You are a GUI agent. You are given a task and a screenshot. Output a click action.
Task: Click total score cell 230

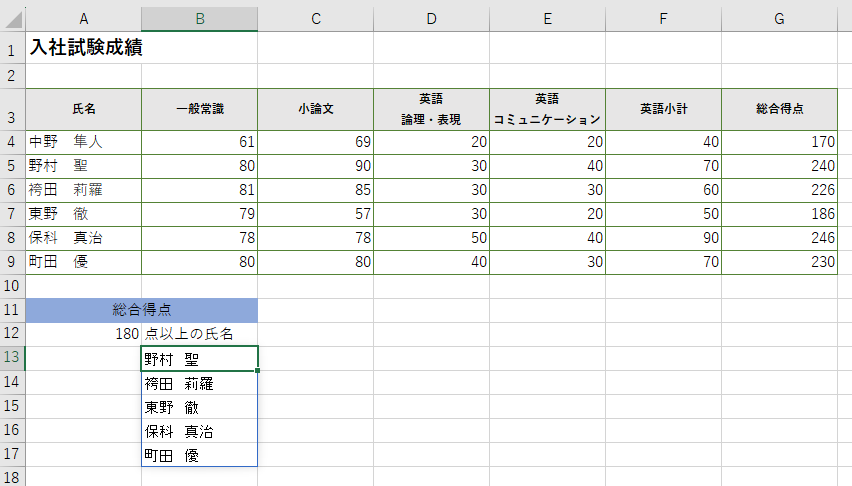coord(779,261)
